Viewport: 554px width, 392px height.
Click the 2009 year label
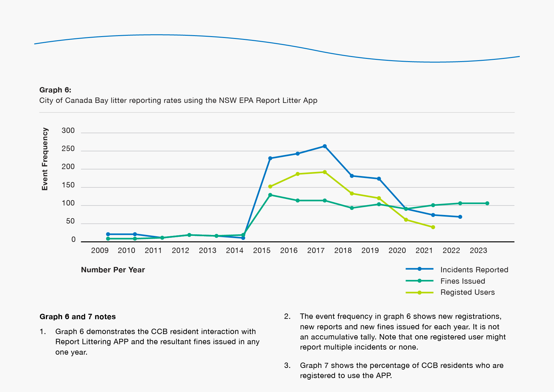100,250
